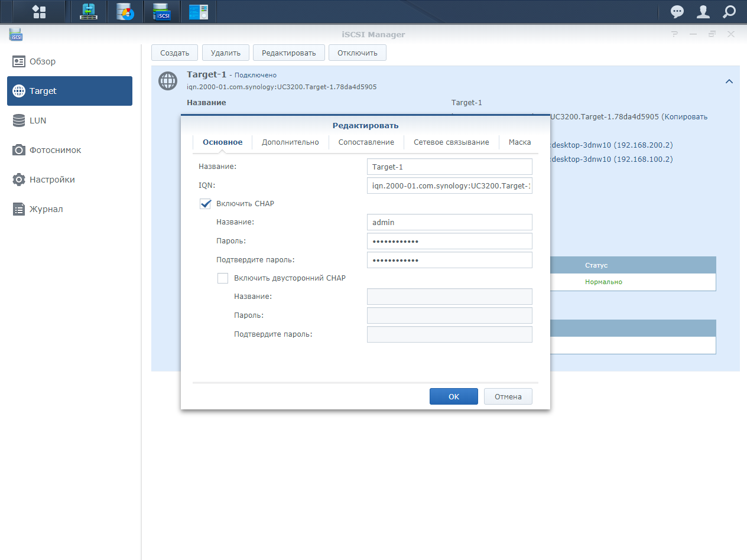Go to the LUN section

point(70,121)
